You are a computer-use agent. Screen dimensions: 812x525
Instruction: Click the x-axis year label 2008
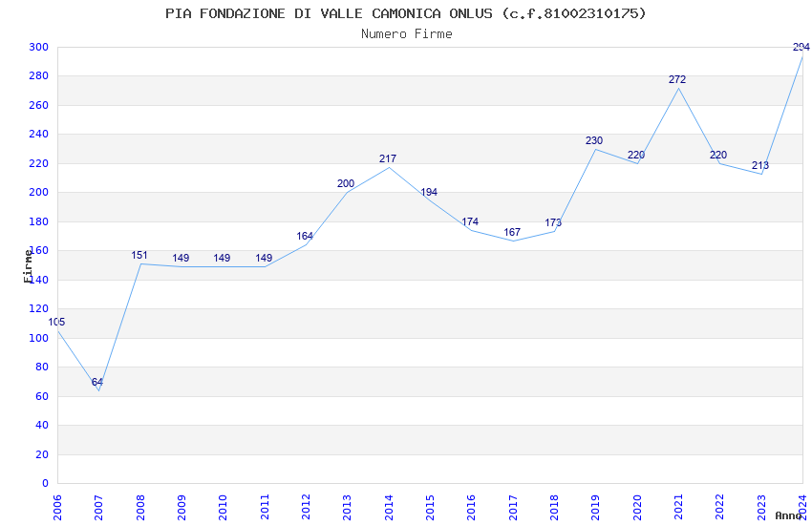pyautogui.click(x=140, y=508)
